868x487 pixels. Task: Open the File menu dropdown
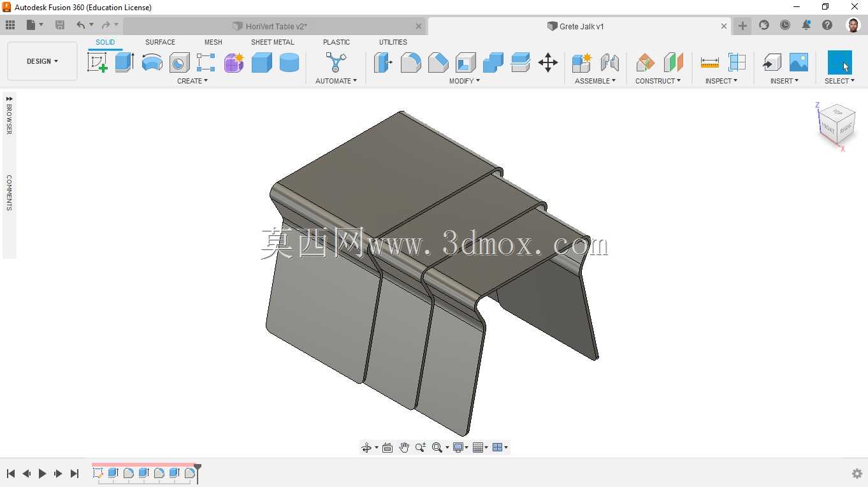pyautogui.click(x=35, y=25)
